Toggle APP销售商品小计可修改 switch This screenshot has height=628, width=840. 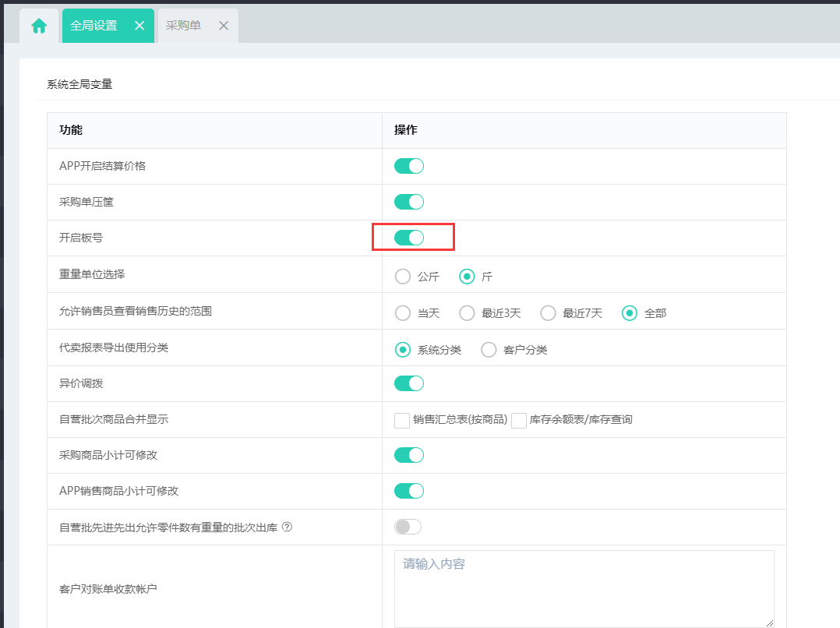409,491
